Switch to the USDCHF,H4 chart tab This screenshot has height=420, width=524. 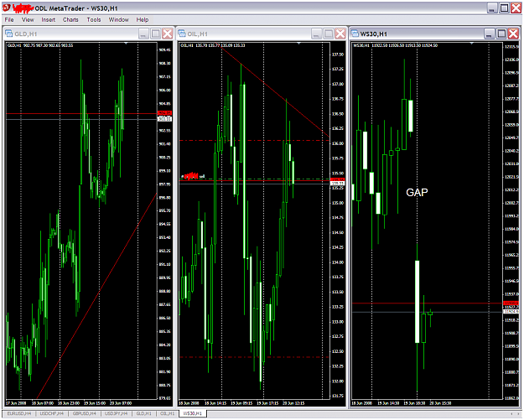coord(52,413)
